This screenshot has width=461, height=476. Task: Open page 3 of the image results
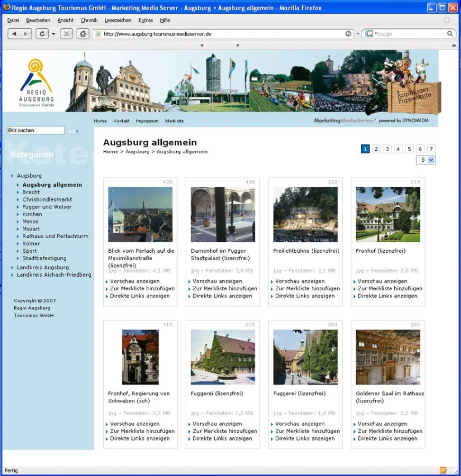(x=387, y=149)
